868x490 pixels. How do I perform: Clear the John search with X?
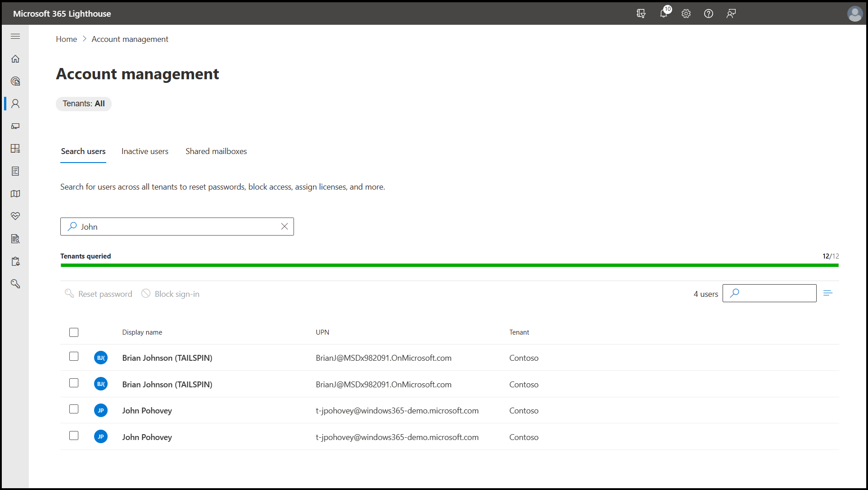pos(285,227)
